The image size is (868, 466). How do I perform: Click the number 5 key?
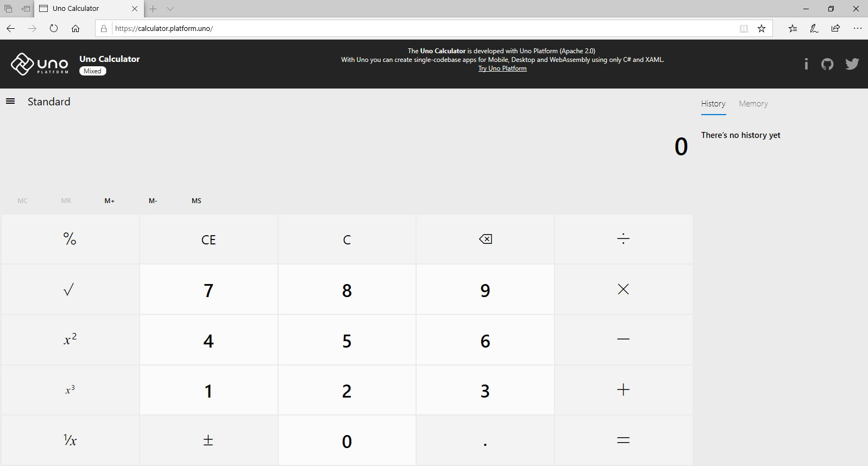[x=347, y=339]
